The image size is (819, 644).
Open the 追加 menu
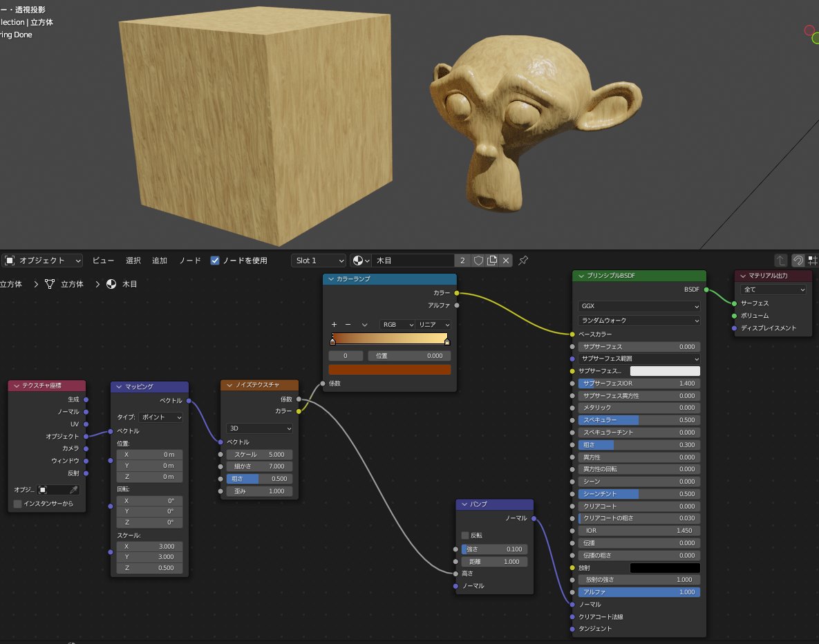pos(160,260)
